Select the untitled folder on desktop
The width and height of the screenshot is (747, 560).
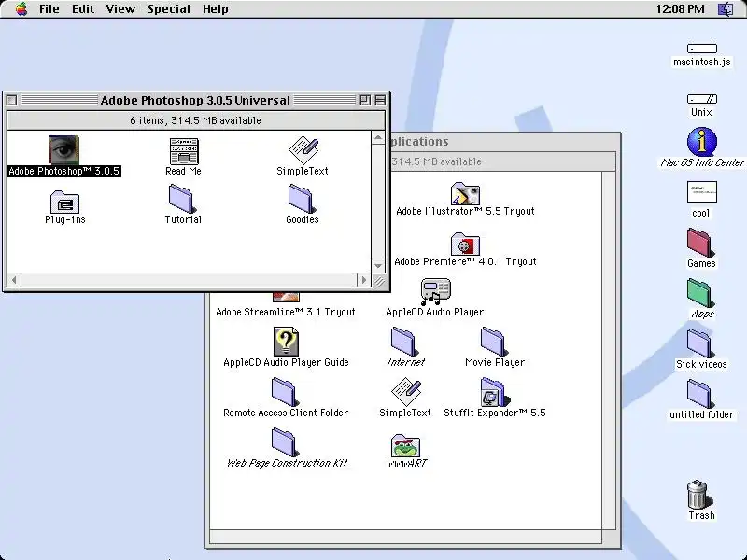click(x=699, y=394)
